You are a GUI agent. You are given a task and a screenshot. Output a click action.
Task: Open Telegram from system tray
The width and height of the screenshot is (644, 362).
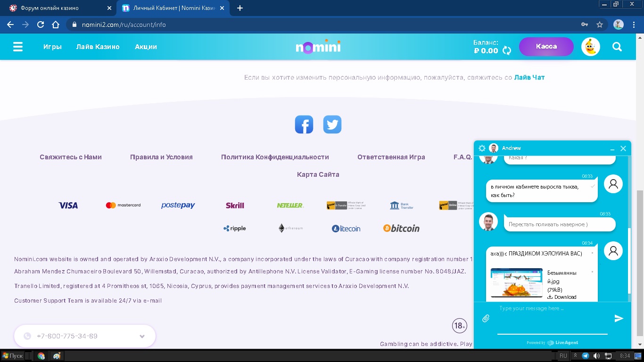click(585, 356)
